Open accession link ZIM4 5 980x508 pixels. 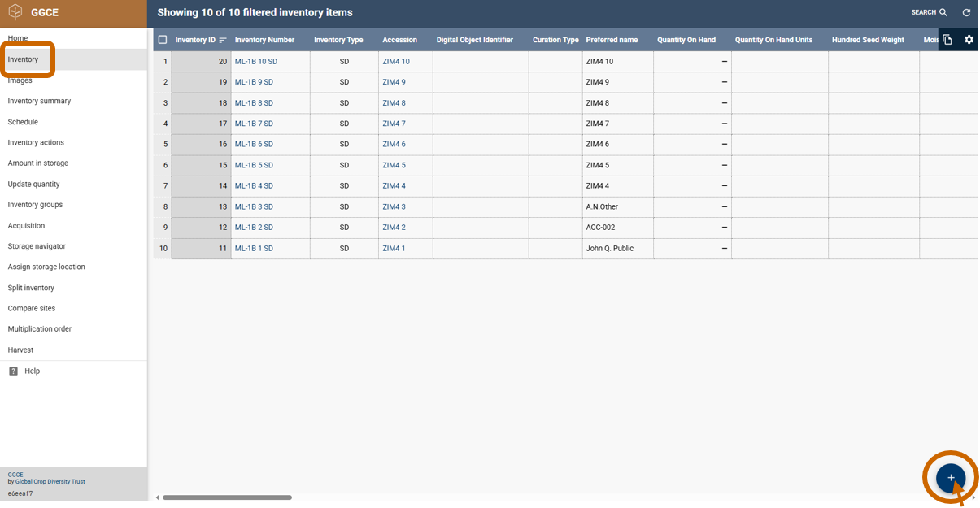[x=394, y=166]
